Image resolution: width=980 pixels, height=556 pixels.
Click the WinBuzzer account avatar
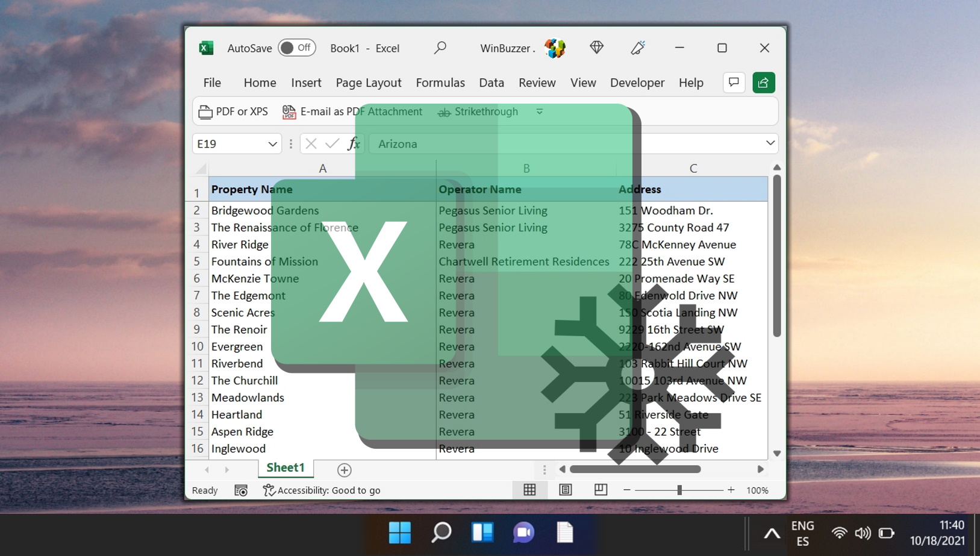pyautogui.click(x=555, y=48)
